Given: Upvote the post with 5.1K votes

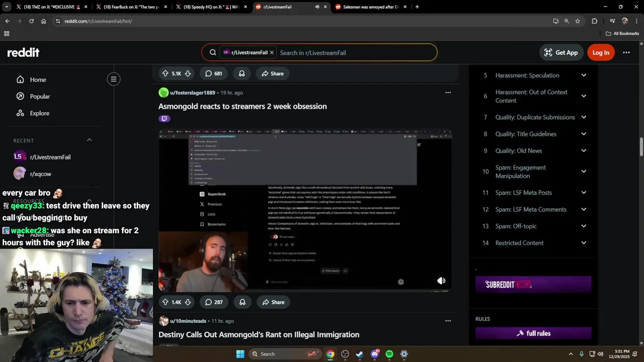Looking at the screenshot, I should point(165,73).
